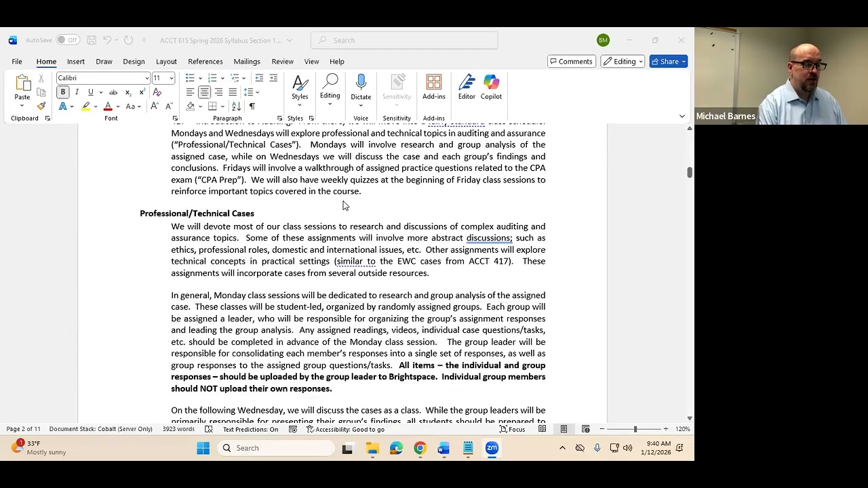Switch to Web Layout view icon
The width and height of the screenshot is (868, 488).
tap(586, 429)
